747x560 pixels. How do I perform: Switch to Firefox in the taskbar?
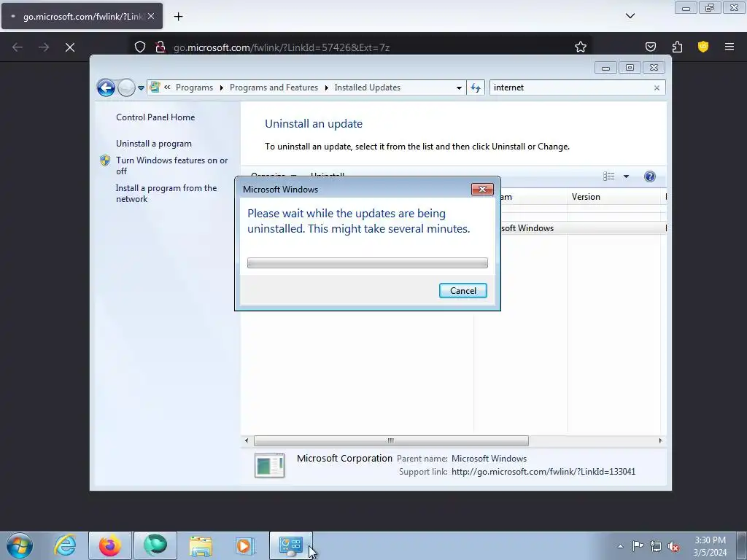coord(110,545)
